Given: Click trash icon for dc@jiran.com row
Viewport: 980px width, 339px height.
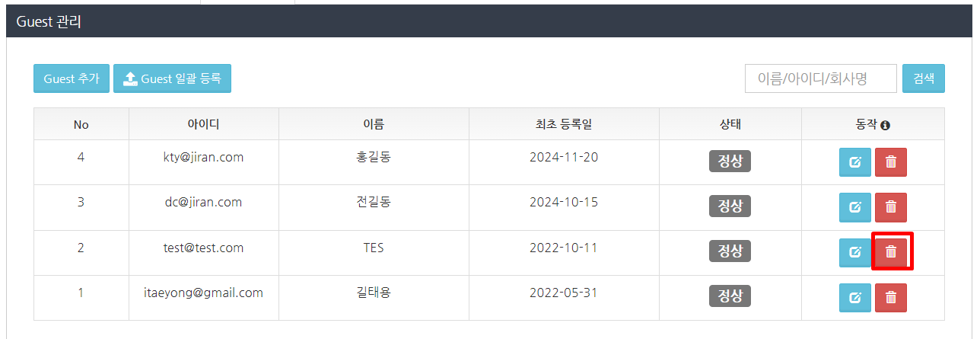Looking at the screenshot, I should point(891,206).
